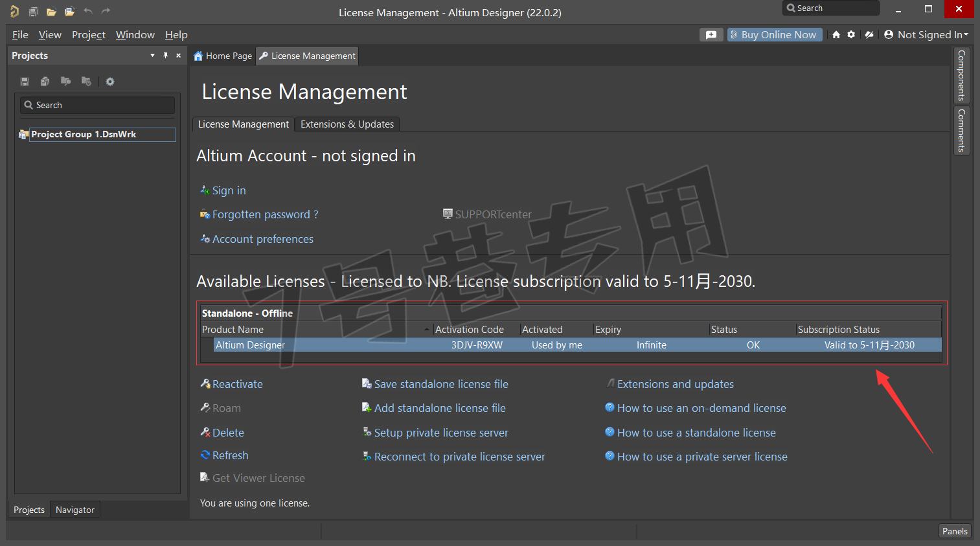The height and width of the screenshot is (546, 980).
Task: Click the Refresh arrows icon
Action: 205,455
